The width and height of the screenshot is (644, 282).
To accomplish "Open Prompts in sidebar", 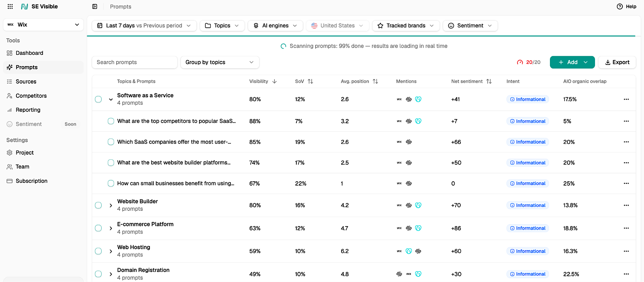I will click(x=43, y=67).
